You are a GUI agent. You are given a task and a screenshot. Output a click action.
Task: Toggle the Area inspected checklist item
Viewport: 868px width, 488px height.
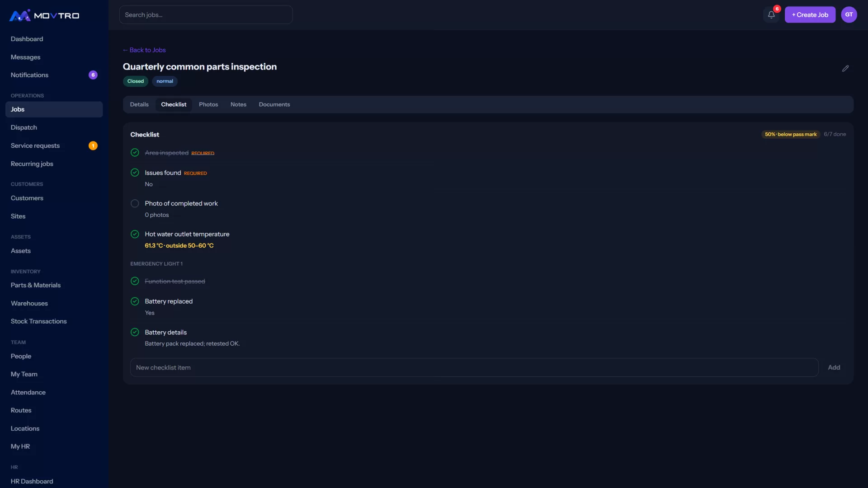[135, 153]
